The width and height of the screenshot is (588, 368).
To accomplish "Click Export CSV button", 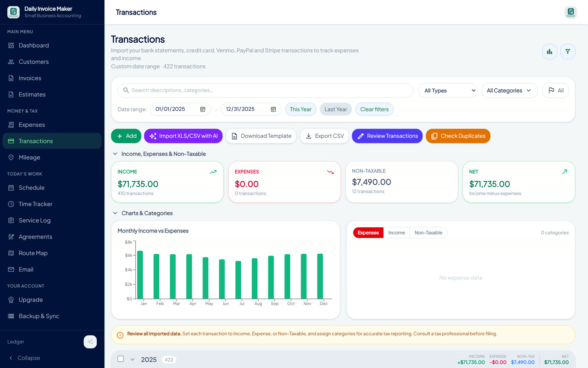I will (x=325, y=136).
